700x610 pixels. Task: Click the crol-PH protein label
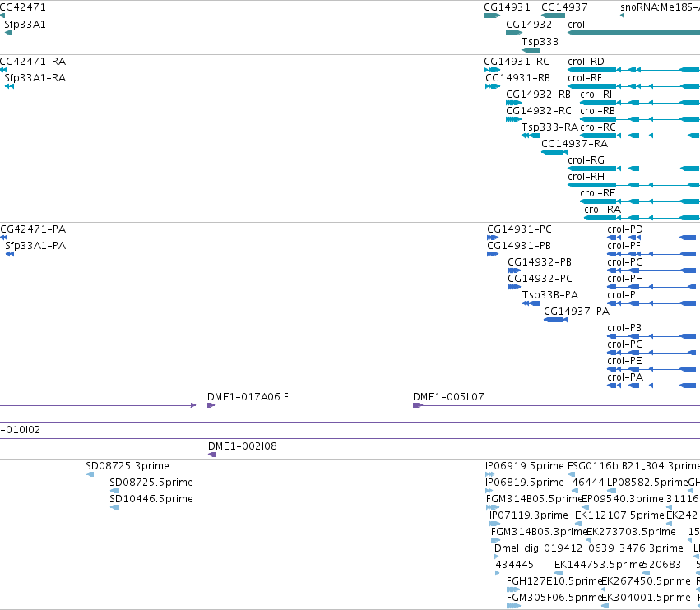(x=625, y=279)
